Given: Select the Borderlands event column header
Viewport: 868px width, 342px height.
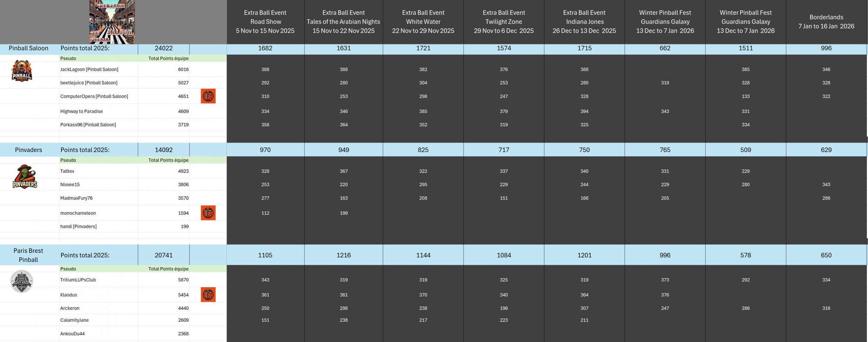Looking at the screenshot, I should coord(826,22).
